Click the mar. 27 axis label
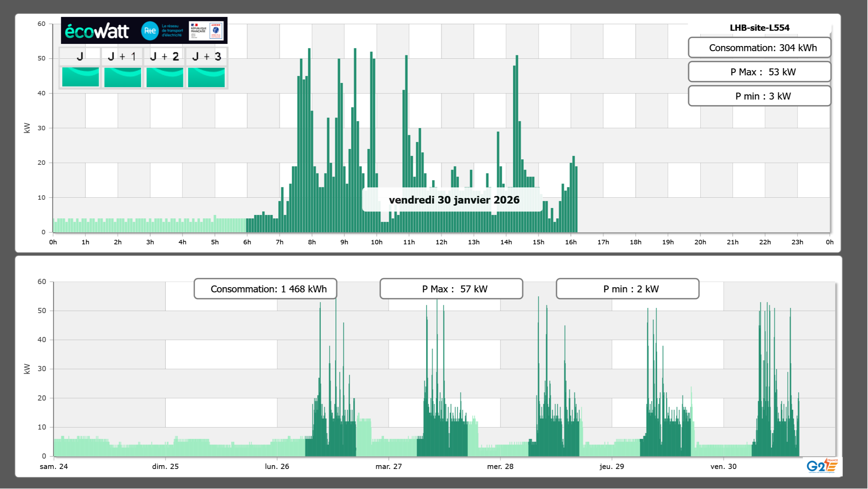The height and width of the screenshot is (489, 868). tap(389, 467)
